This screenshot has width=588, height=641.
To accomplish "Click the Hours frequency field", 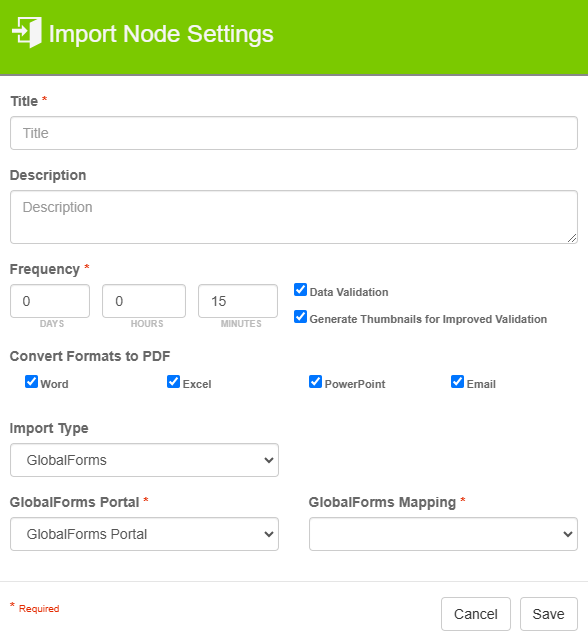I will [144, 301].
